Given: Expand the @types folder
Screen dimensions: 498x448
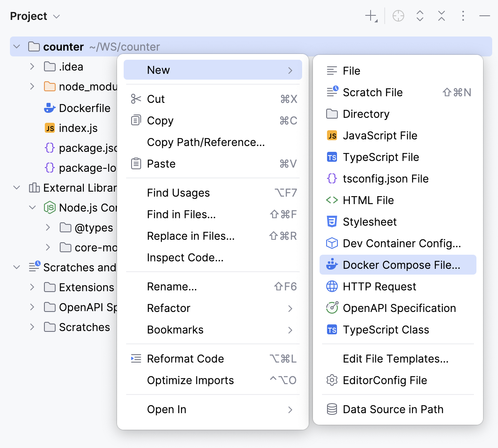Looking at the screenshot, I should (48, 227).
